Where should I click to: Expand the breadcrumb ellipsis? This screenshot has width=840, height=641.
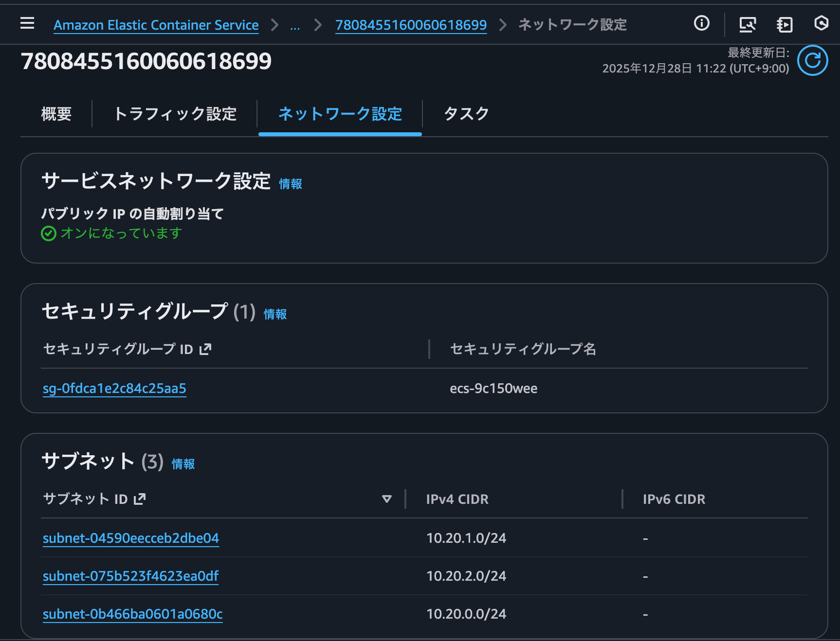pos(295,25)
